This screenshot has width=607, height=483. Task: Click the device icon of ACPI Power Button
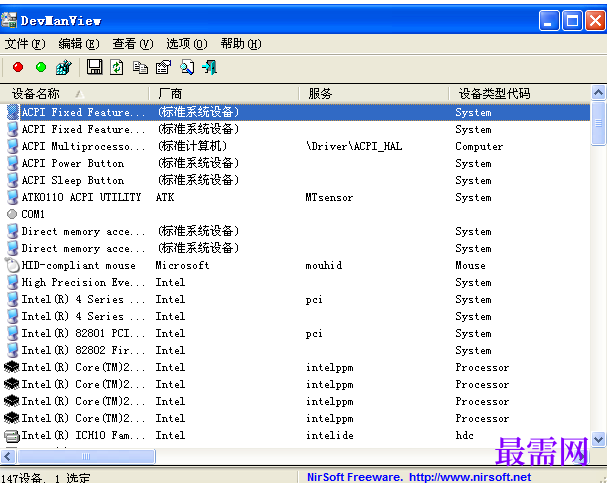click(12, 163)
